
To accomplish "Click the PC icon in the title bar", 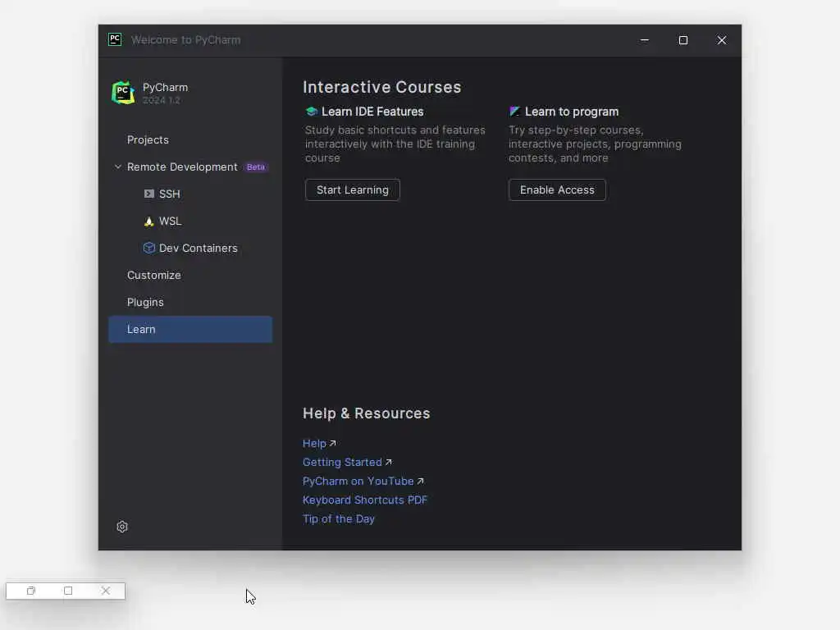I will 115,39.
